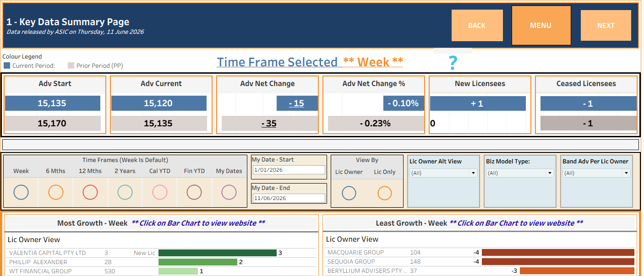This screenshot has height=276, width=644.
Task: Open the Lic Owner Alt View dropdown
Action: pyautogui.click(x=443, y=173)
